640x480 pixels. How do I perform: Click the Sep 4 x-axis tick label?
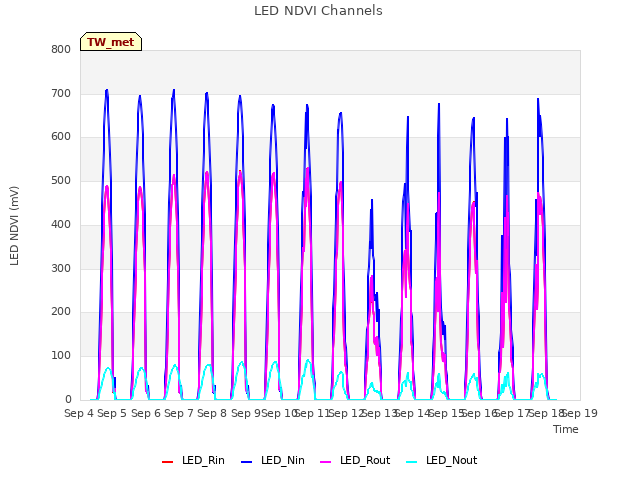[x=79, y=413]
